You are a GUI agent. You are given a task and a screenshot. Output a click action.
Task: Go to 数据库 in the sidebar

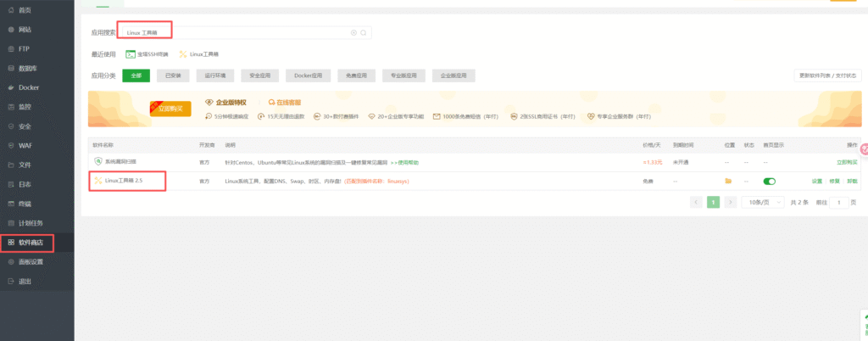point(30,68)
